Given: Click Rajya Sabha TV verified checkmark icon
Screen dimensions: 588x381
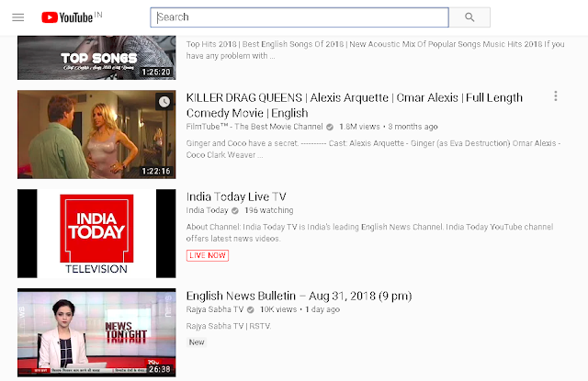Looking at the screenshot, I should click(x=251, y=309).
